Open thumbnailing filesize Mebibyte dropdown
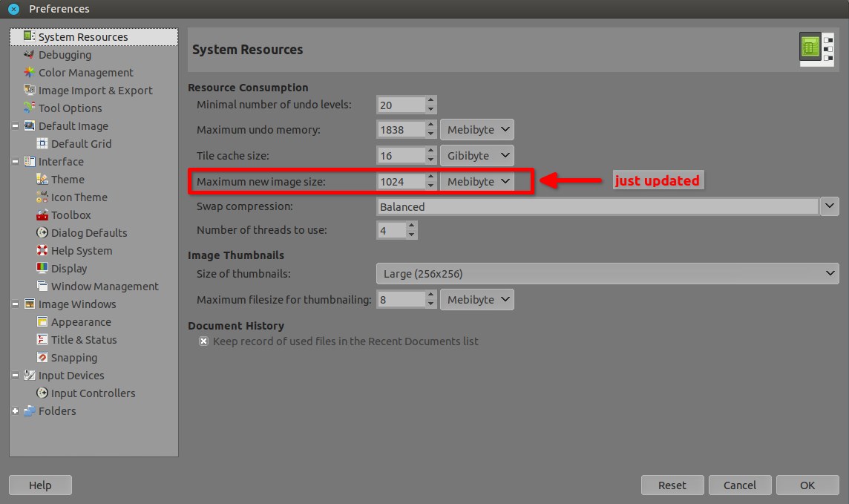The image size is (849, 504). tap(477, 299)
